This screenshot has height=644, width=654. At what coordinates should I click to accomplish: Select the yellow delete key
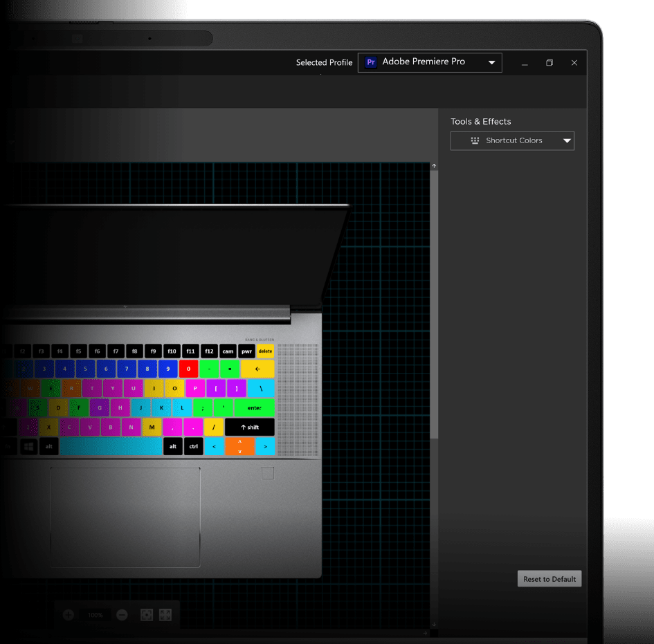click(x=265, y=351)
